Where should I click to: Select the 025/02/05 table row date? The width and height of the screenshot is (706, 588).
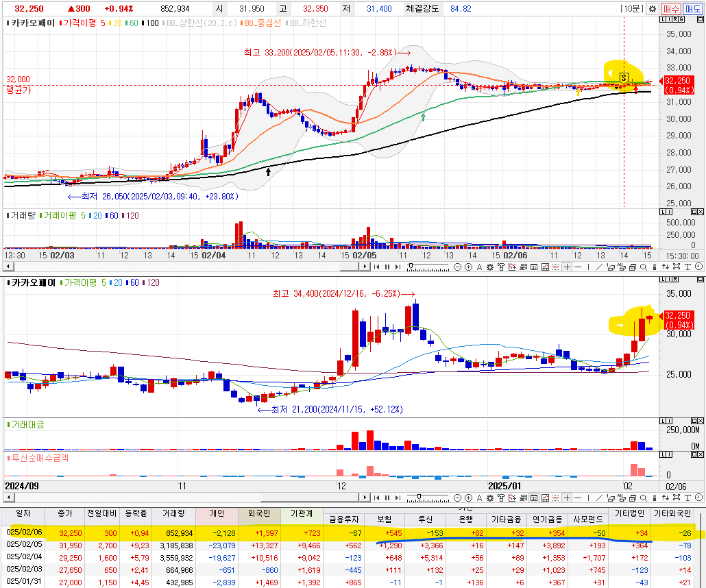point(24,544)
